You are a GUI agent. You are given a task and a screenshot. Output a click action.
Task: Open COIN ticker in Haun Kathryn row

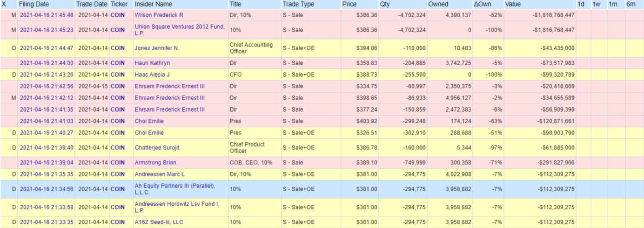118,63
